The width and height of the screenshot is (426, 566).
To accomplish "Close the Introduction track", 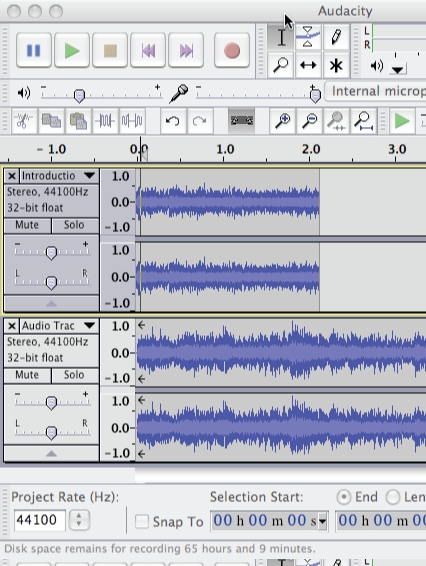I will [12, 176].
